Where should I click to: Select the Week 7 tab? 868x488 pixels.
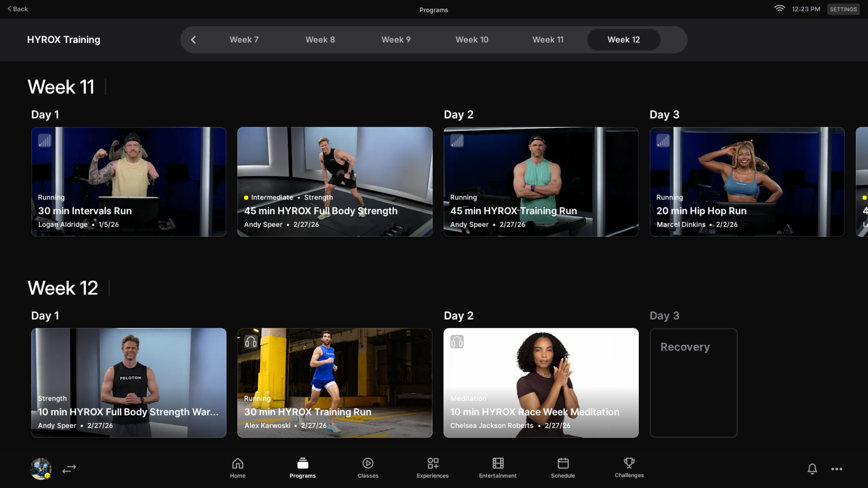pyautogui.click(x=244, y=40)
